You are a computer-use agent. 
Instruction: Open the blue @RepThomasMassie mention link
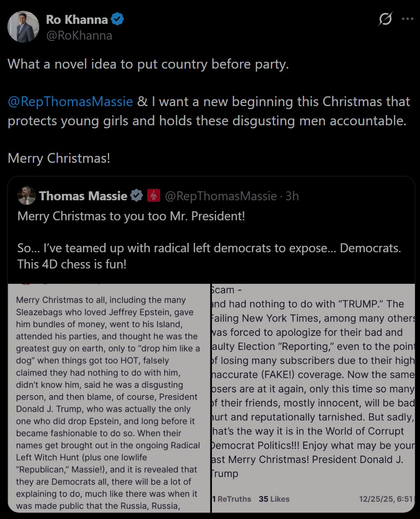(x=70, y=102)
